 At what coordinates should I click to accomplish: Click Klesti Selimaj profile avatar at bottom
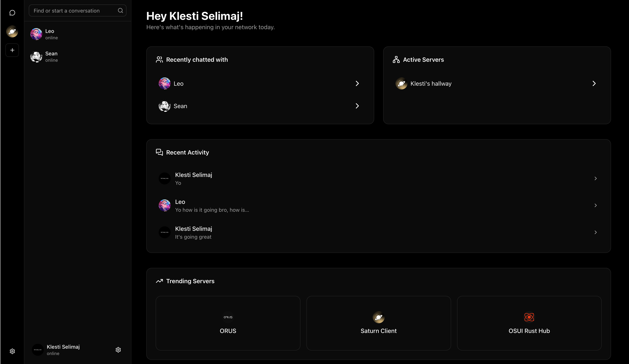(x=38, y=350)
